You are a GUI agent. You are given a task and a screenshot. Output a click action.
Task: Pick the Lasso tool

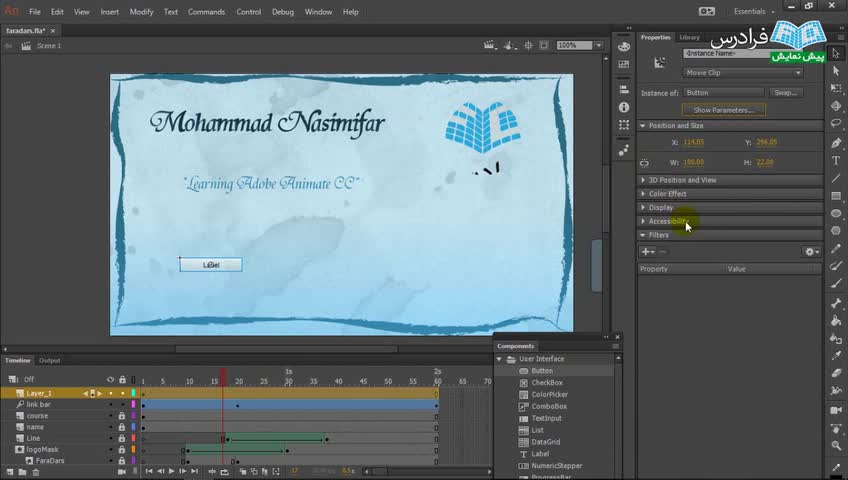coord(836,123)
